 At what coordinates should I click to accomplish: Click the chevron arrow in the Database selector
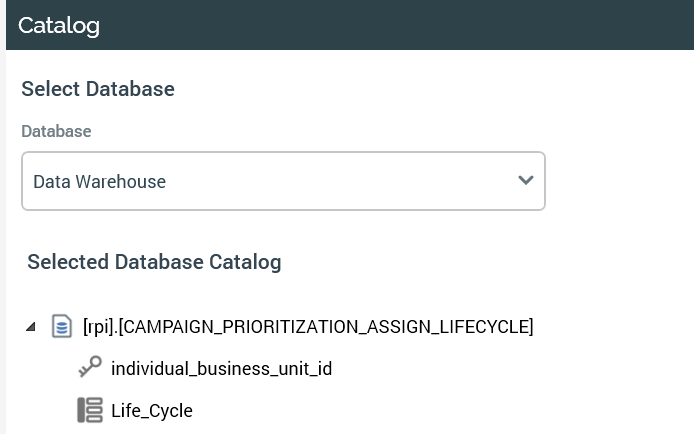526,181
